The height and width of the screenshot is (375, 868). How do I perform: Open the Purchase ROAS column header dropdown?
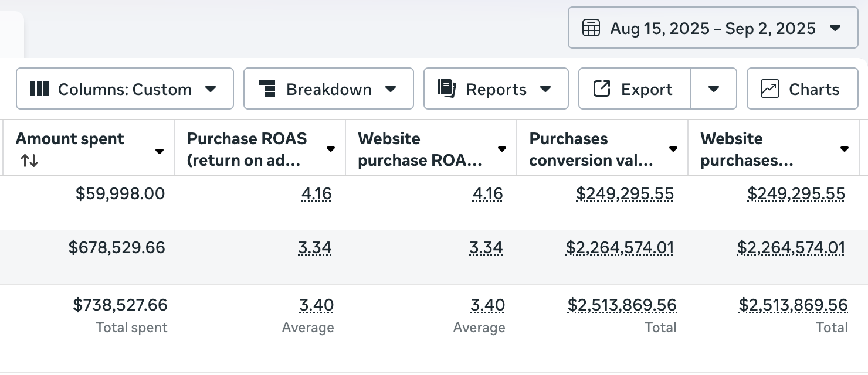[x=330, y=149]
